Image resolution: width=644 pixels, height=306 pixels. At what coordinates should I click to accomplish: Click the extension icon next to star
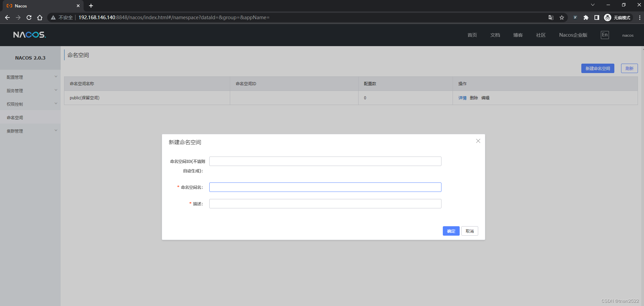[575, 18]
